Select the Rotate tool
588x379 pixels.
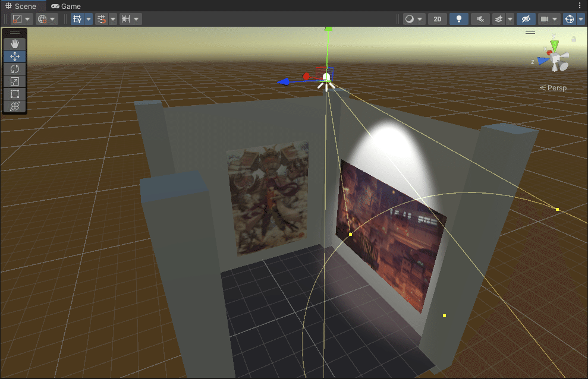tap(15, 69)
